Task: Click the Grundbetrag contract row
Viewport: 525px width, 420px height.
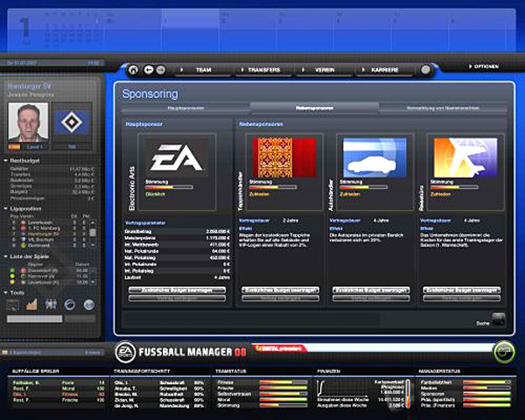Action: point(177,231)
